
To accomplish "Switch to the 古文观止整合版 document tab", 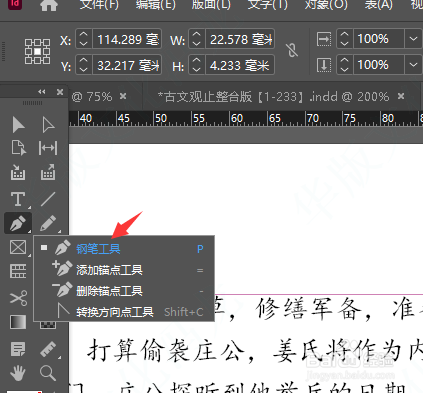I will [273, 97].
